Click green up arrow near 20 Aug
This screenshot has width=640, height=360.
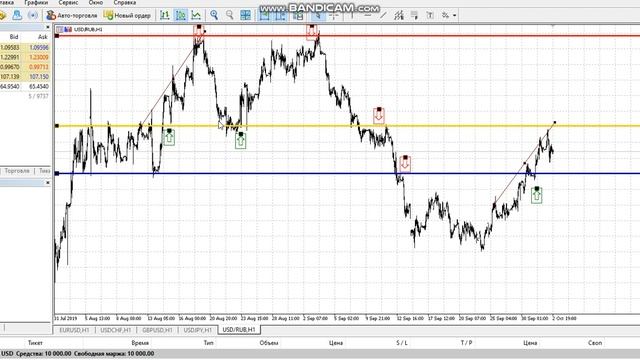240,140
